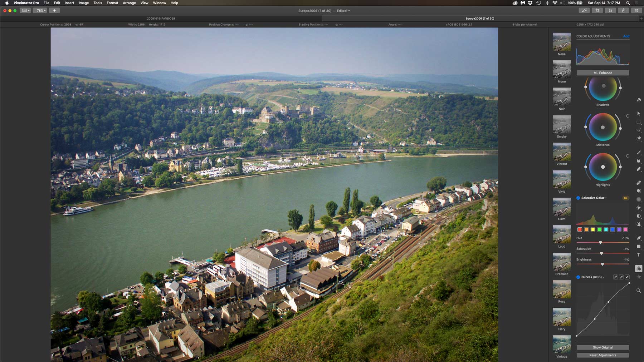Click the document icon in title bar
Image resolution: width=644 pixels, height=362 pixels.
[x=610, y=11]
